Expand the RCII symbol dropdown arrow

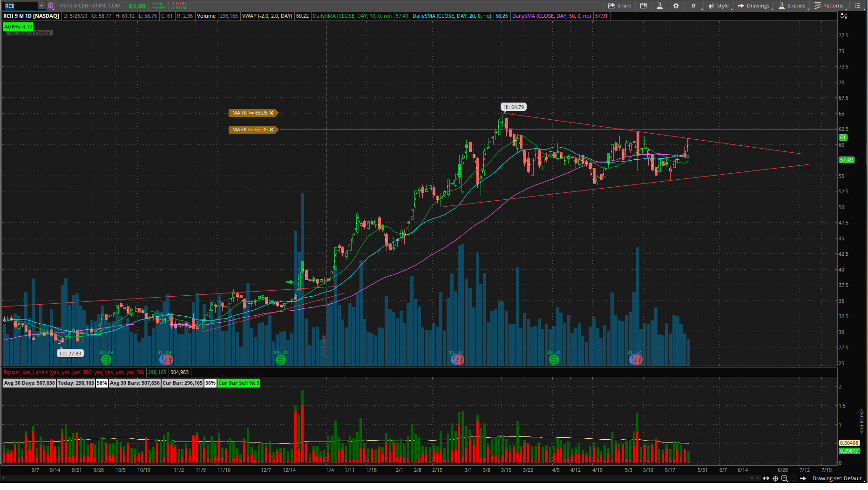[41, 6]
